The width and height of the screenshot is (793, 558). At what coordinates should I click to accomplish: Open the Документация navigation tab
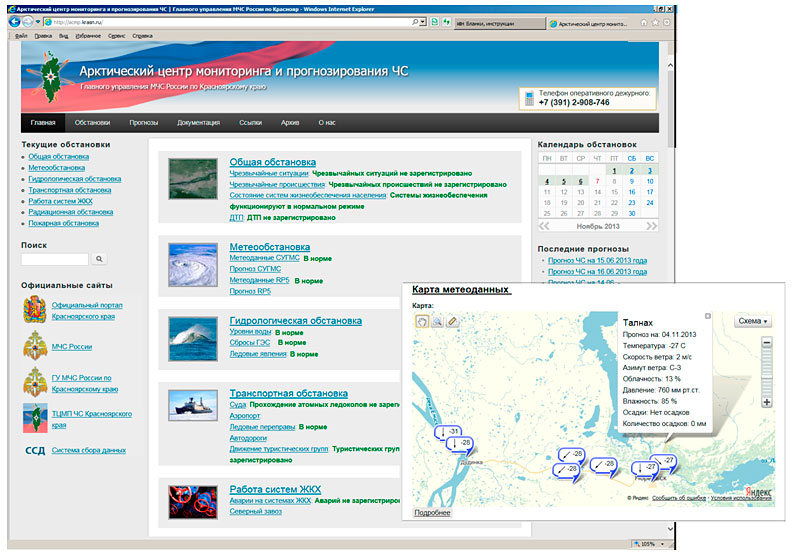tap(198, 123)
